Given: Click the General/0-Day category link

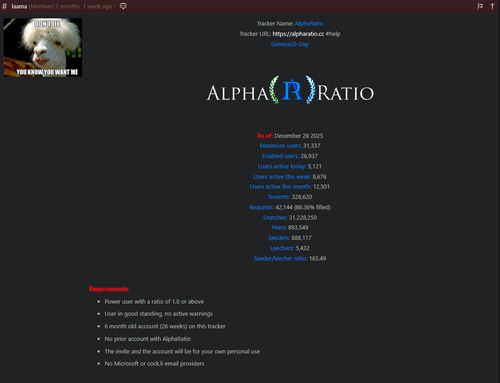Looking at the screenshot, I should point(290,44).
